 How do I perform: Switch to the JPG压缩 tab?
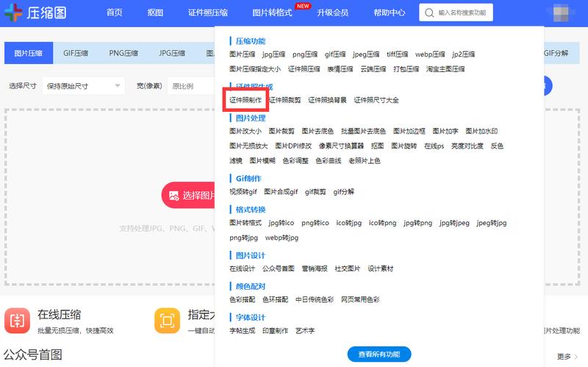pos(172,53)
